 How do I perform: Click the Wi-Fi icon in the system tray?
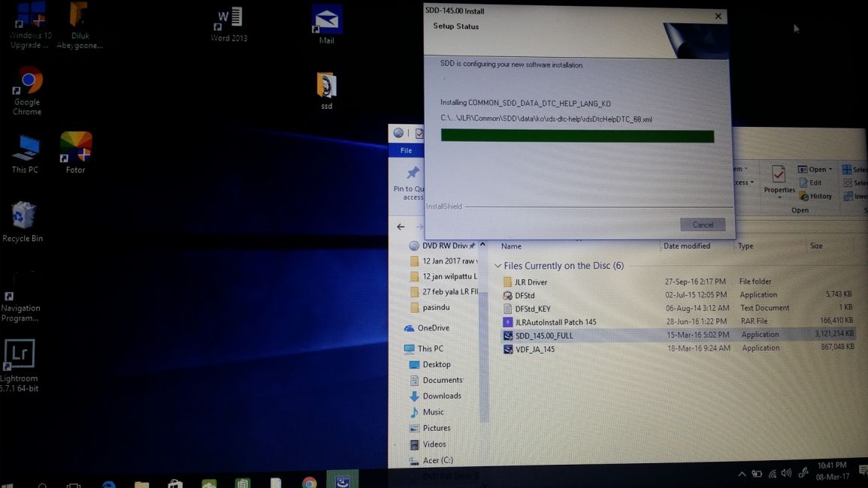(x=772, y=474)
